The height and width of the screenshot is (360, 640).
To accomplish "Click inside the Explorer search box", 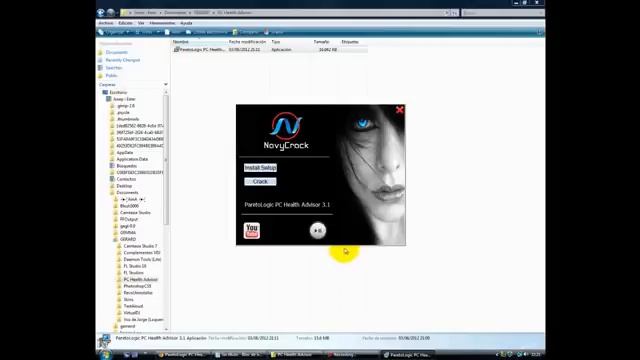I will (x=502, y=13).
